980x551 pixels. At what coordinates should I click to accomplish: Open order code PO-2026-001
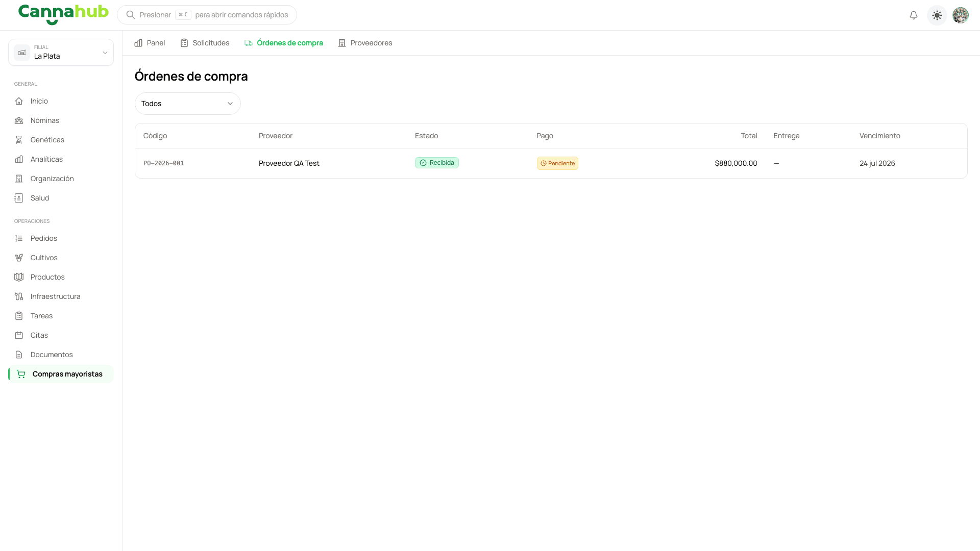coord(163,163)
